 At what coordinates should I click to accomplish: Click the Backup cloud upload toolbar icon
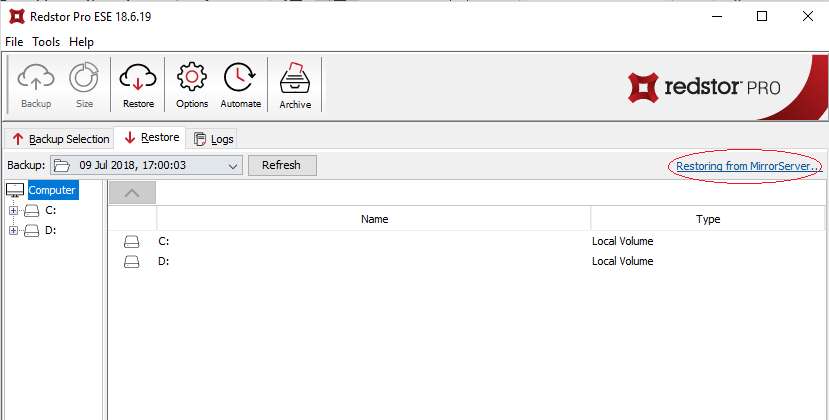coord(36,78)
